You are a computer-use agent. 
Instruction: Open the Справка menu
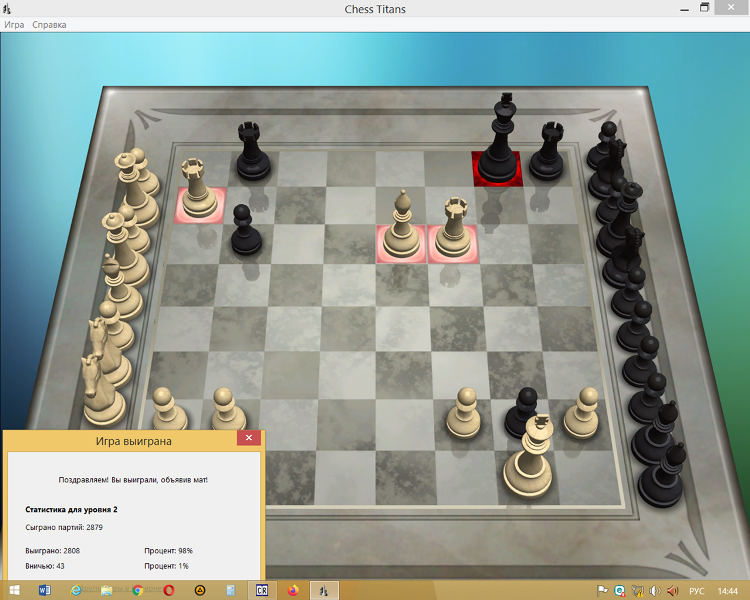(x=49, y=24)
